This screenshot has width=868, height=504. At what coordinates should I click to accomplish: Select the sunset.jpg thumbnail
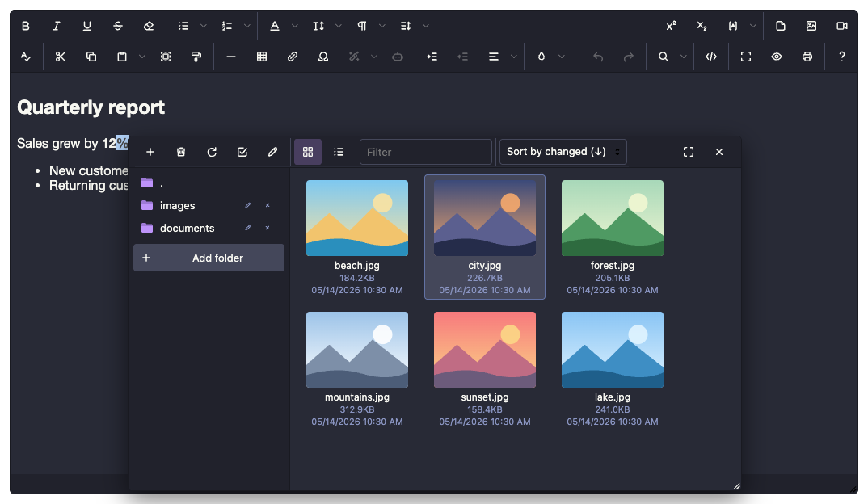coord(485,350)
